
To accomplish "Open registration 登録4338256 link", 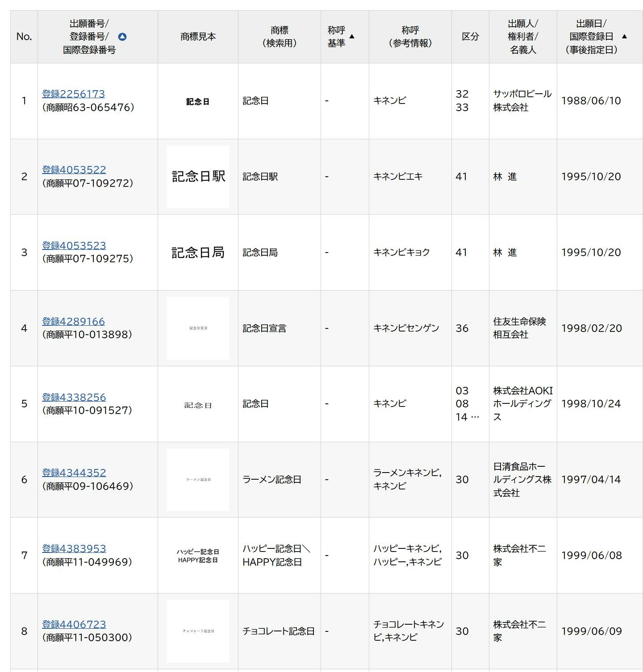I will point(74,398).
